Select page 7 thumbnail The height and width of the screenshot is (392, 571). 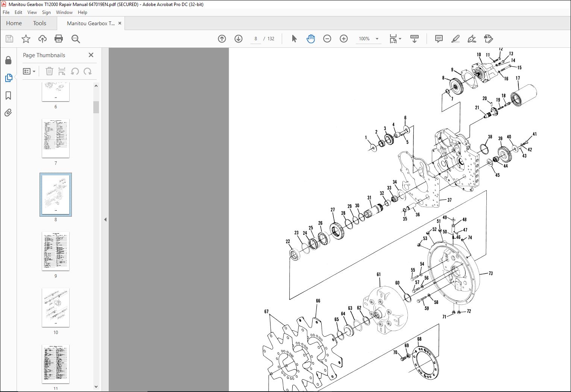[x=56, y=138]
